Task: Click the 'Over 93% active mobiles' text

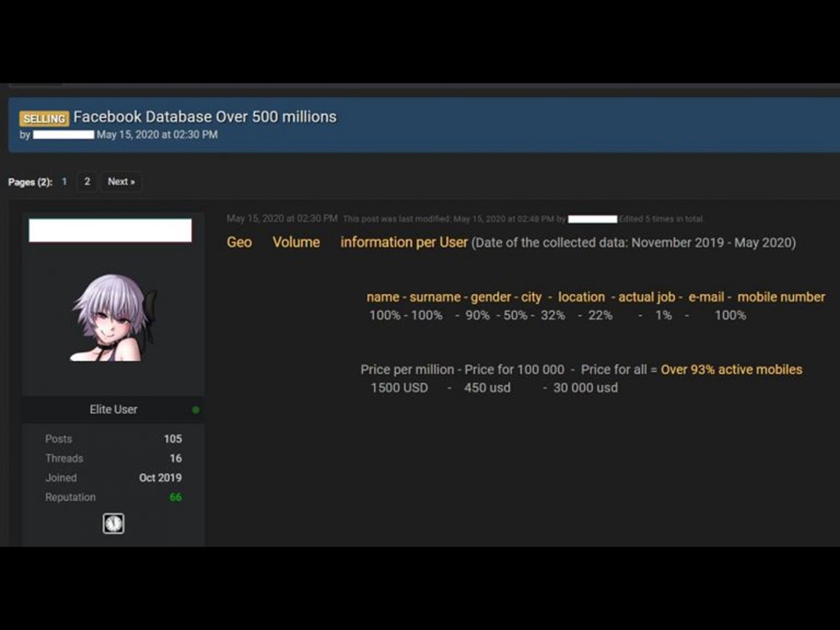Action: point(731,370)
